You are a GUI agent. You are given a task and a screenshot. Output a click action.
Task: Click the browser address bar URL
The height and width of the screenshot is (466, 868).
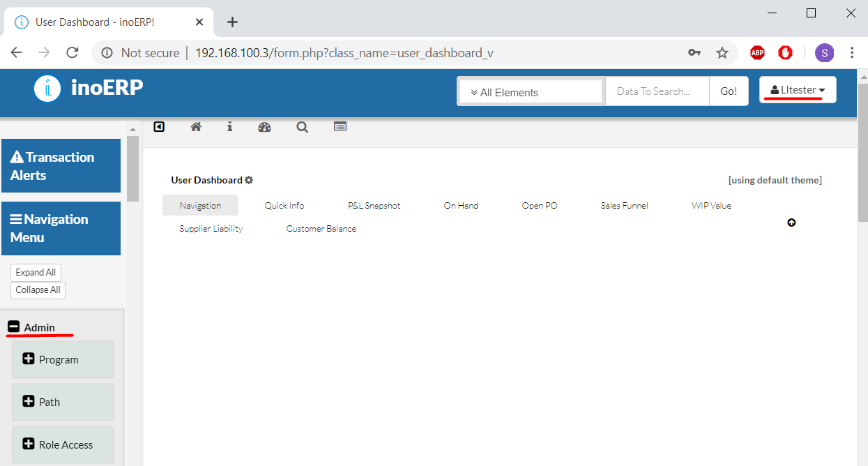345,53
